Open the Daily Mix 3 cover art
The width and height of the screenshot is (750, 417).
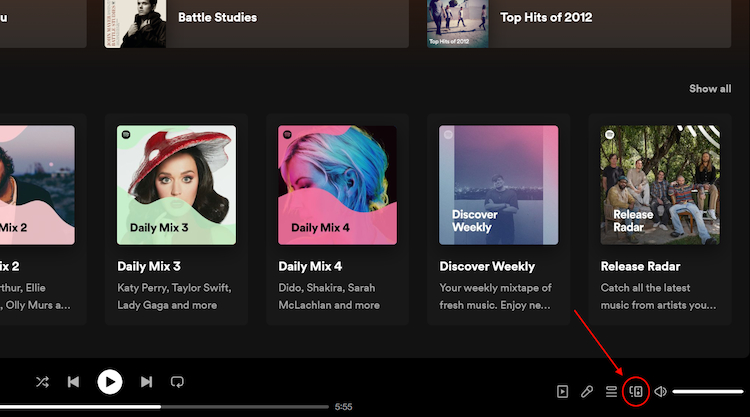click(176, 185)
